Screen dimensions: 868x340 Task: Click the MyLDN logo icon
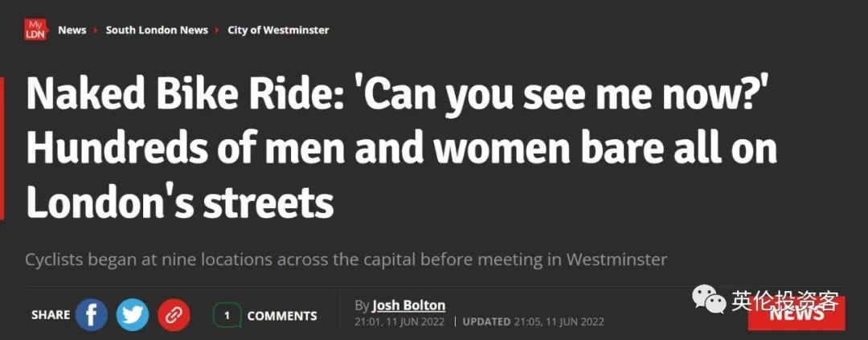point(36,31)
